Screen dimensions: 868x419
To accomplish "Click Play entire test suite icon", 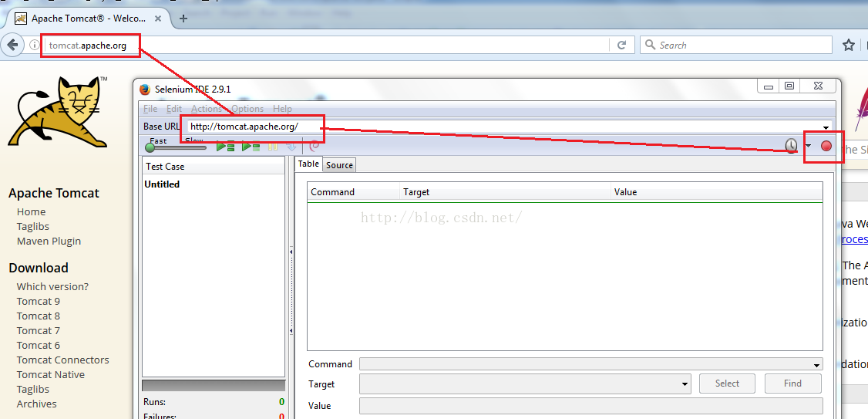I will (225, 147).
